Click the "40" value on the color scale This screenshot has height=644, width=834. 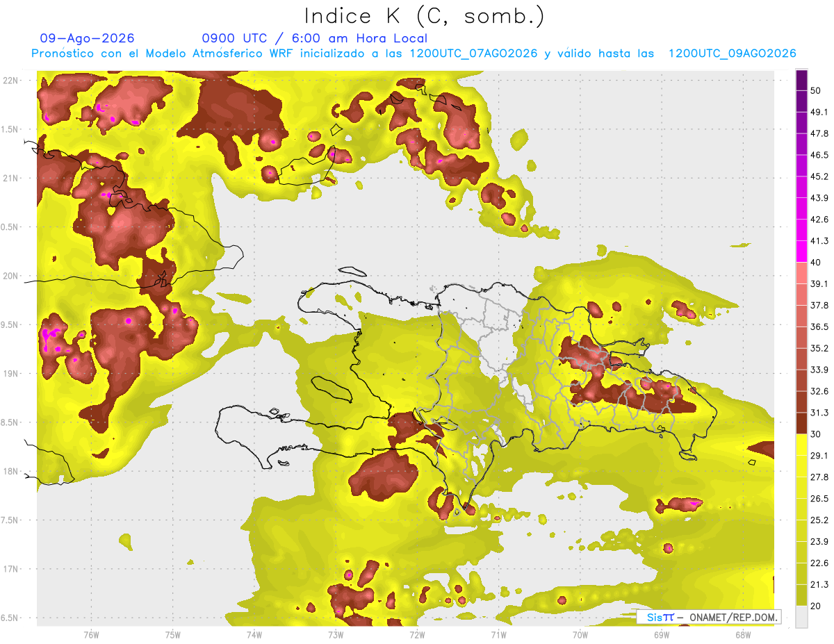tap(816, 263)
